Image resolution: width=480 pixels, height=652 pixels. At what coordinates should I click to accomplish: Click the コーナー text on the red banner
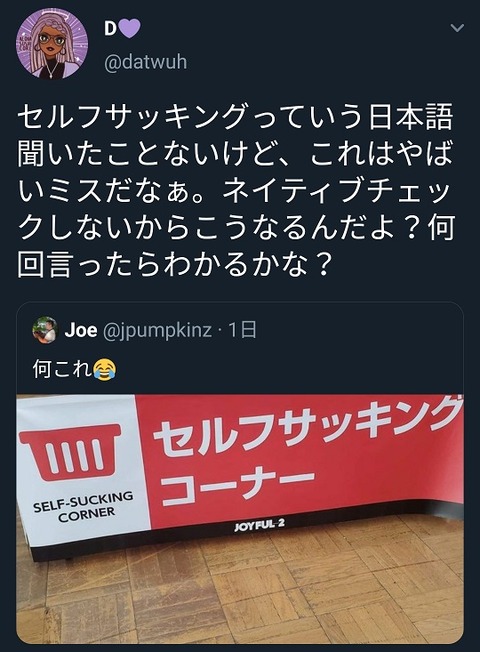pos(236,486)
